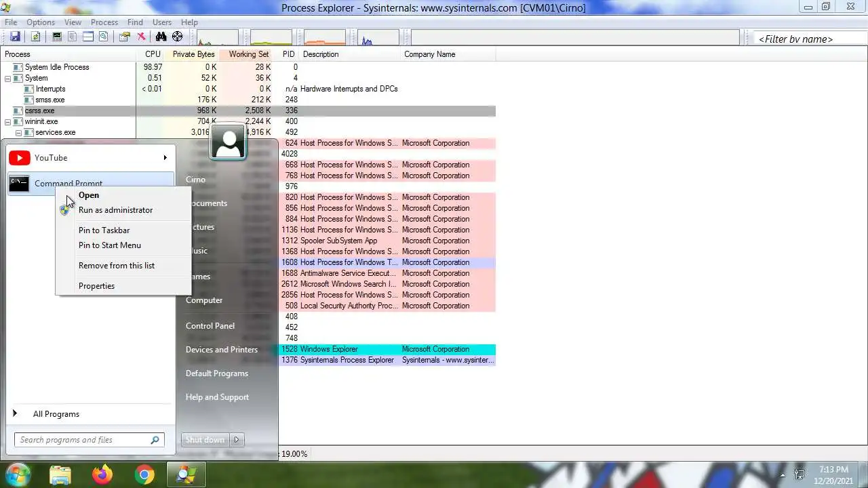
Task: Click the green commit history mini graph
Action: 271,38
